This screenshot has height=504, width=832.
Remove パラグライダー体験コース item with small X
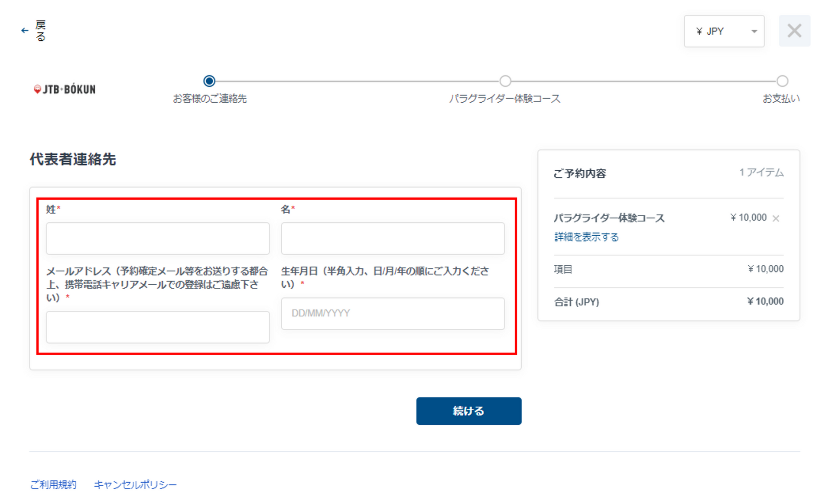click(x=776, y=218)
